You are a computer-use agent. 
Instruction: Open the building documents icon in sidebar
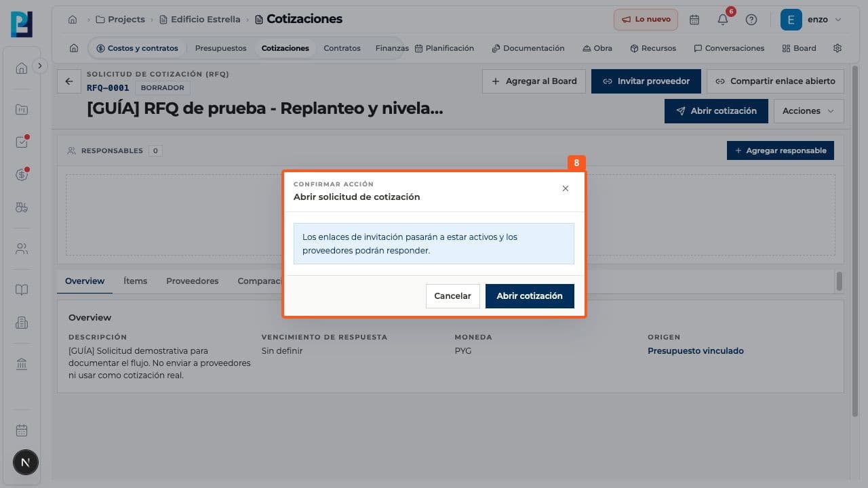pyautogui.click(x=22, y=323)
